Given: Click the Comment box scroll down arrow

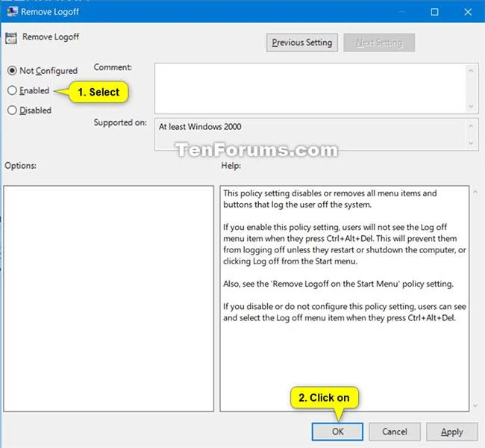Looking at the screenshot, I should coord(471,106).
